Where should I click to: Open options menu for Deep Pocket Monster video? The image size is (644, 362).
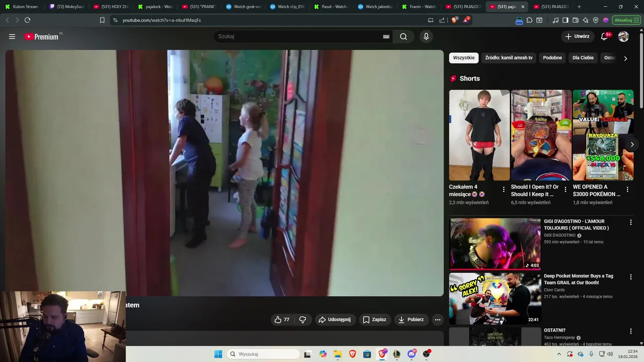pos(630,277)
